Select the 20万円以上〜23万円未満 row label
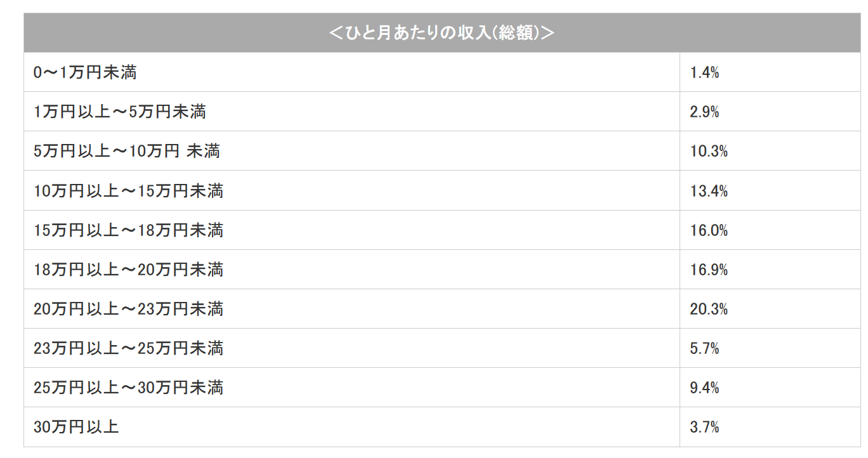Viewport: 868px width, 458px height. [x=129, y=309]
